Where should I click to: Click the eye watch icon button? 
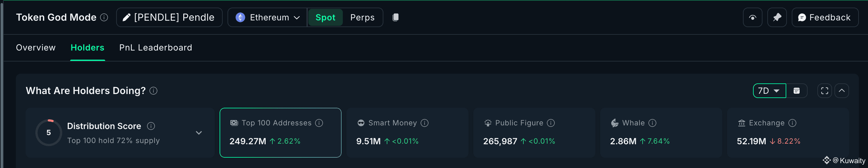[752, 17]
